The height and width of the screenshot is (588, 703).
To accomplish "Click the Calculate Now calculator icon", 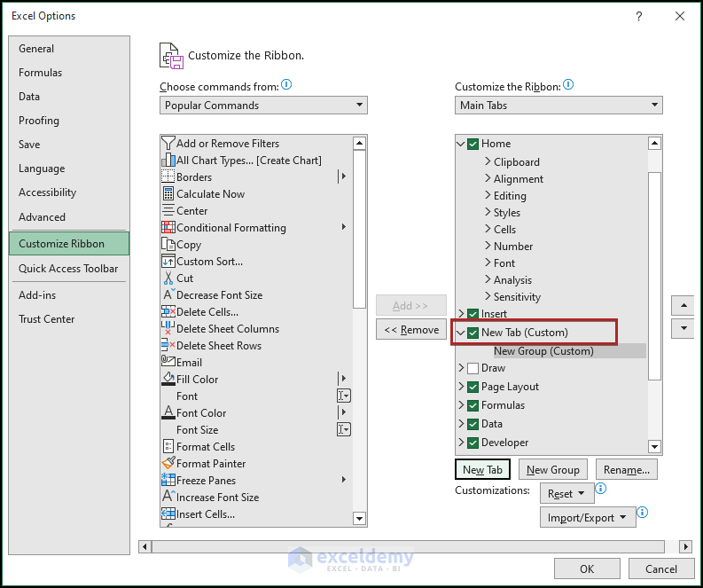I will (168, 193).
